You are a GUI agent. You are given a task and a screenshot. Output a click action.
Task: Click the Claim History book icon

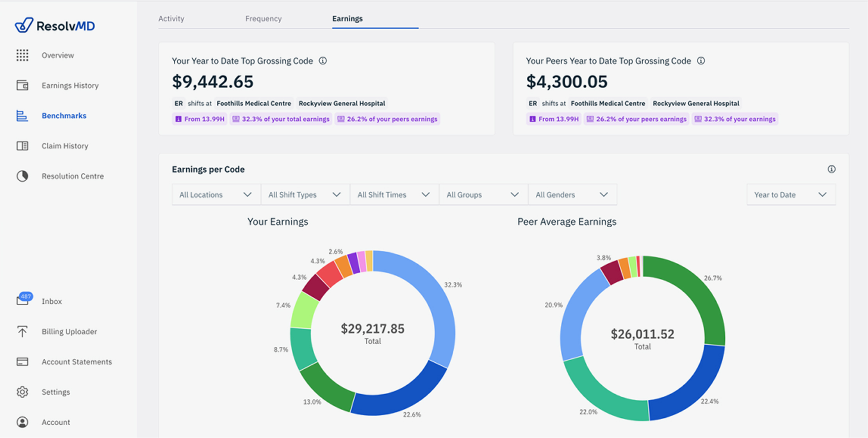pos(22,146)
